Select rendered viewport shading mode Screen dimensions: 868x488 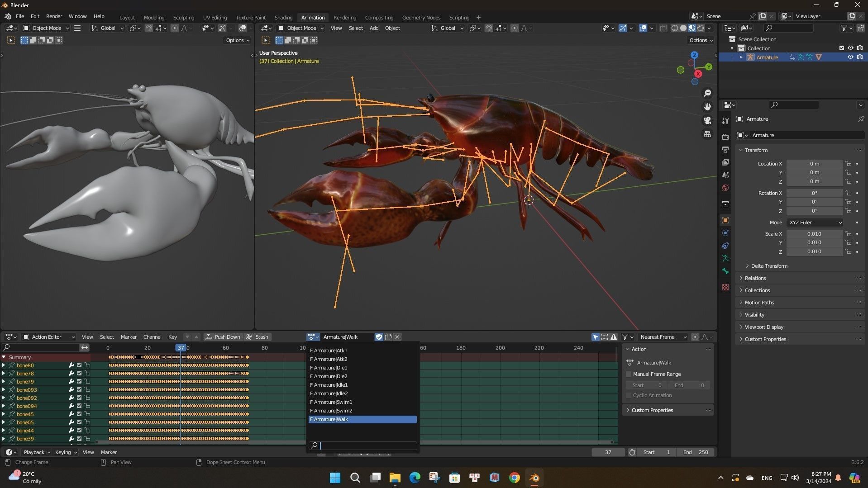[701, 28]
